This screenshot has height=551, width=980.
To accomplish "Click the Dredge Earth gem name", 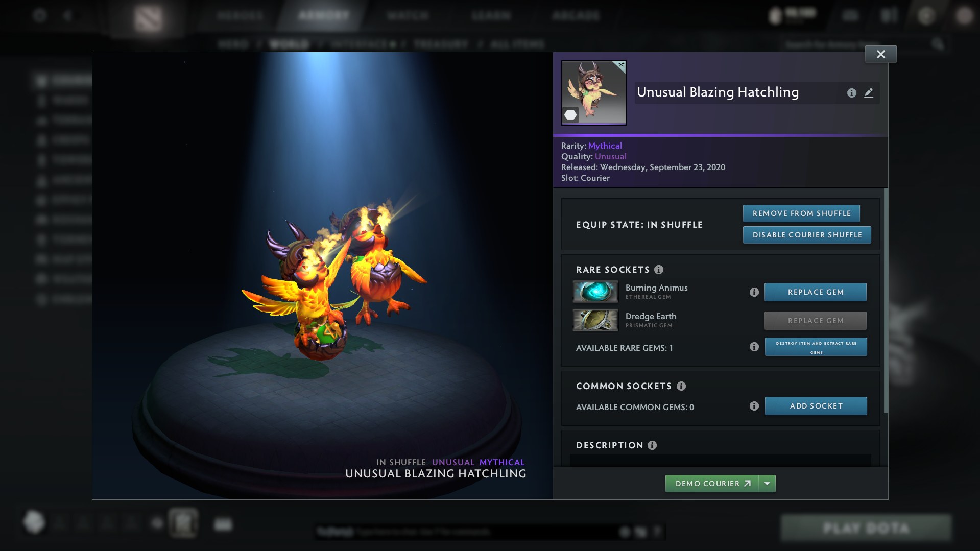I will (651, 317).
